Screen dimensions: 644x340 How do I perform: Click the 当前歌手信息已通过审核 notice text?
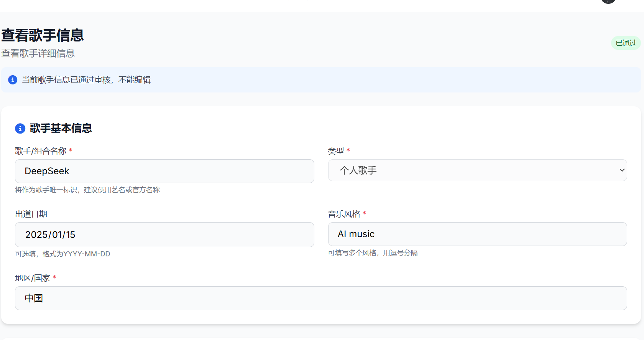[86, 80]
